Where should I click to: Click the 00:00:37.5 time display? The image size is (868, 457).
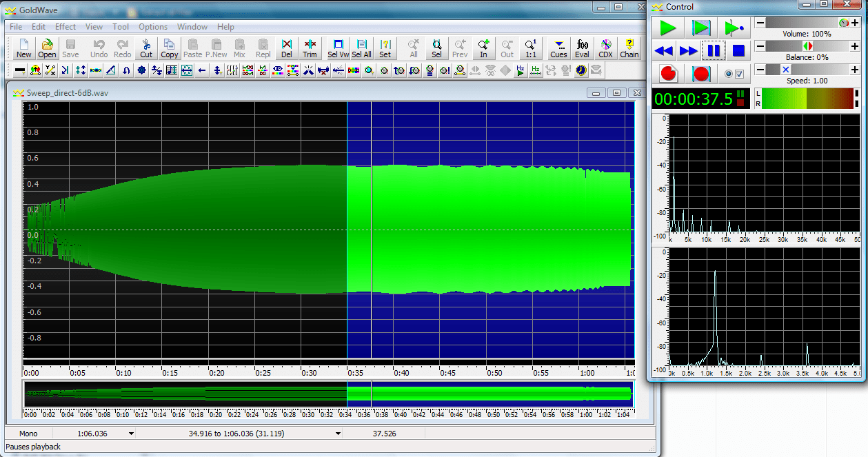tap(701, 99)
